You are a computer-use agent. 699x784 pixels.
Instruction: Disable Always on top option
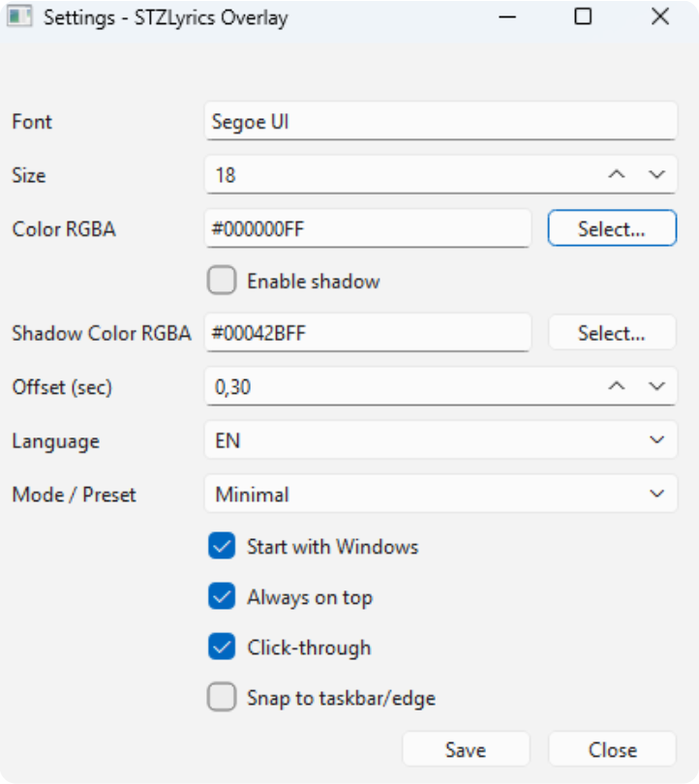click(222, 597)
